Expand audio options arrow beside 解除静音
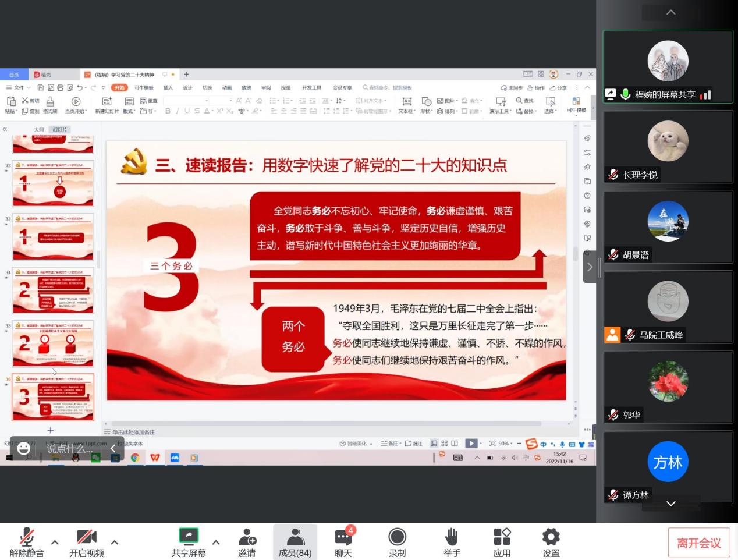Viewport: 738px width, 560px height. coord(55,543)
